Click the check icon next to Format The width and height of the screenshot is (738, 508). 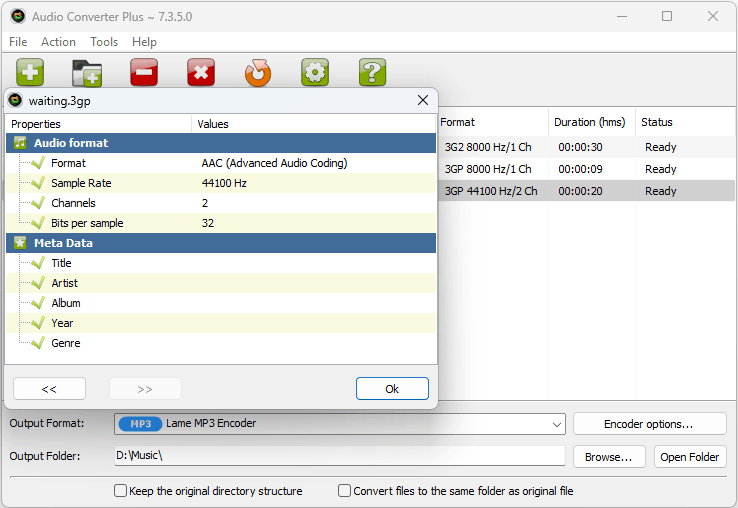[x=38, y=163]
